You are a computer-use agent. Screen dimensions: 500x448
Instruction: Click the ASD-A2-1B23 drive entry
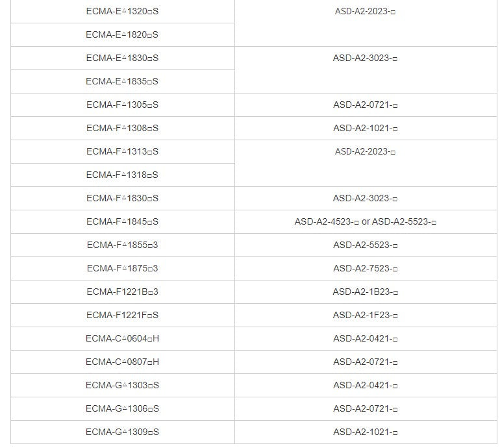pos(365,292)
